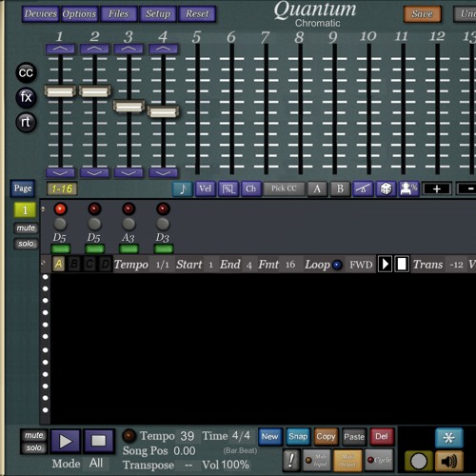The height and width of the screenshot is (476, 476).
Task: Select pattern tab A
Action: pyautogui.click(x=58, y=264)
